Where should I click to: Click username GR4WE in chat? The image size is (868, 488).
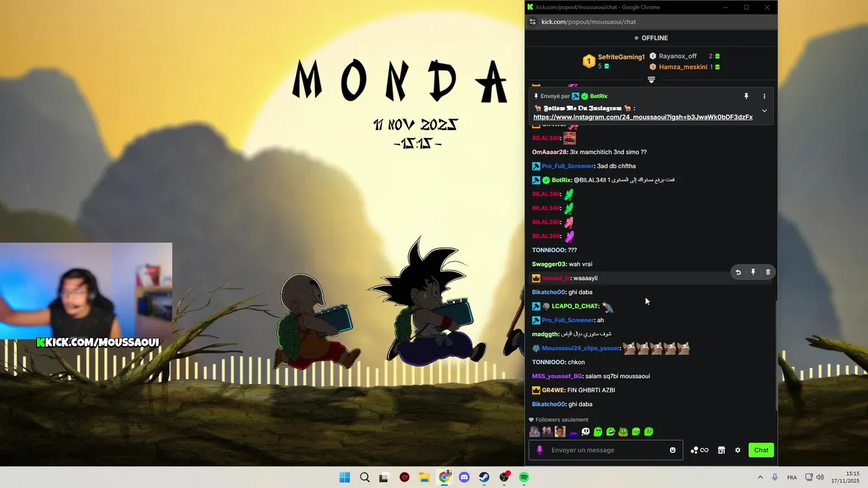553,390
